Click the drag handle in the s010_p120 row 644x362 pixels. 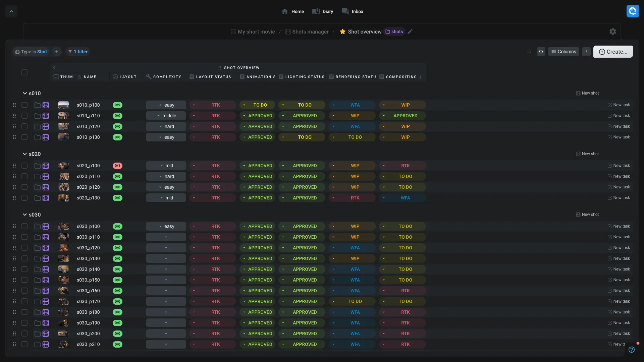pos(14,126)
